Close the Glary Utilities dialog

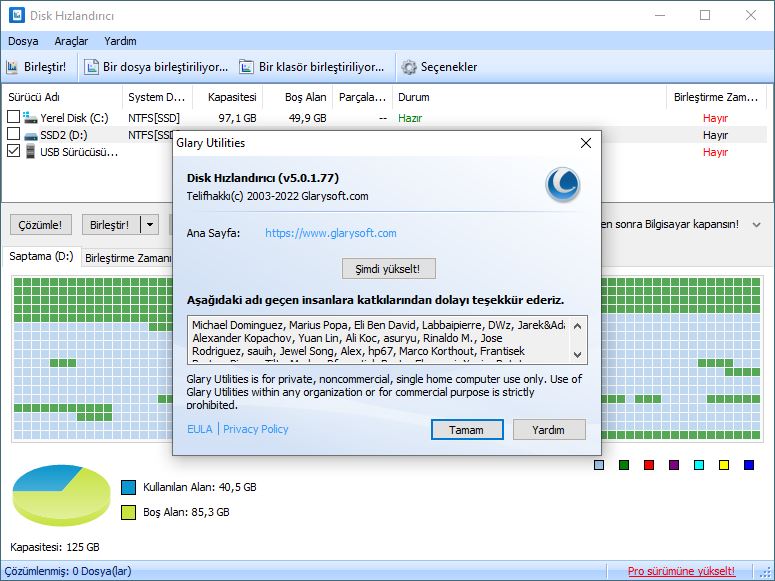(x=586, y=143)
